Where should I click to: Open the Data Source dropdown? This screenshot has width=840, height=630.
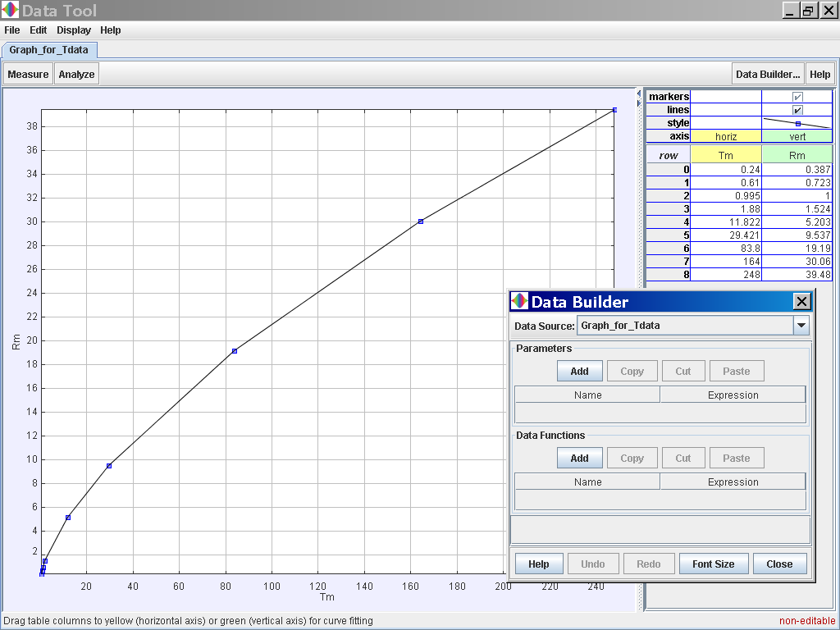tap(801, 326)
